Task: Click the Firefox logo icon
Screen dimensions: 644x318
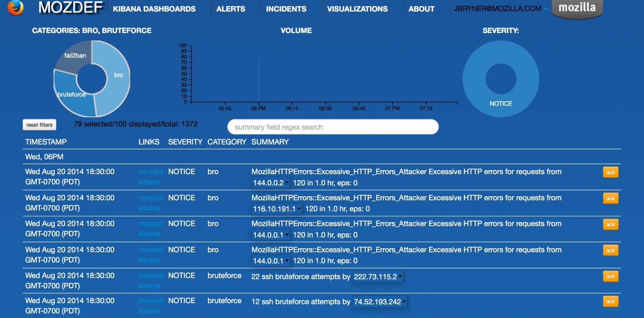Action: coord(15,7)
